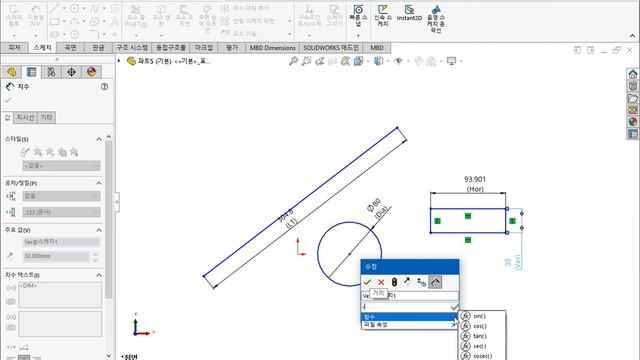Open the FeatureManager design tree tab icon
The width and height of the screenshot is (640, 360).
[11, 72]
